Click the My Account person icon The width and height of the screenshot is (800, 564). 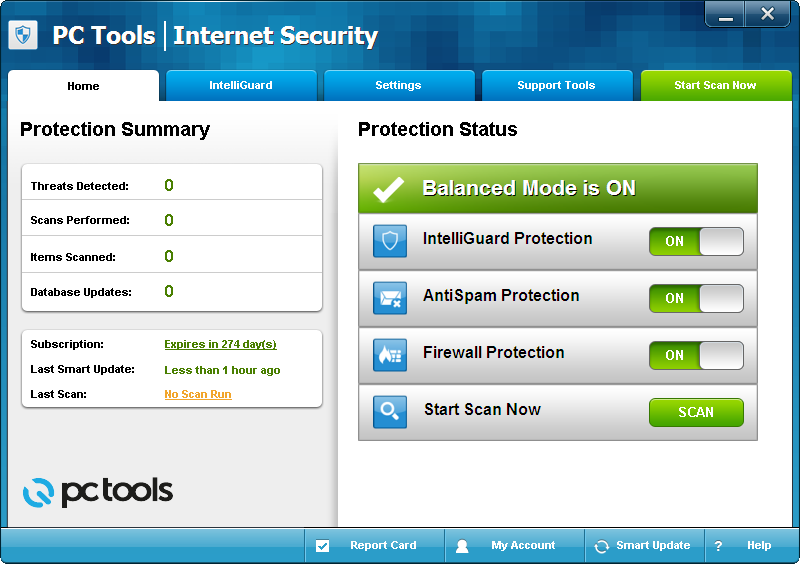(x=462, y=546)
